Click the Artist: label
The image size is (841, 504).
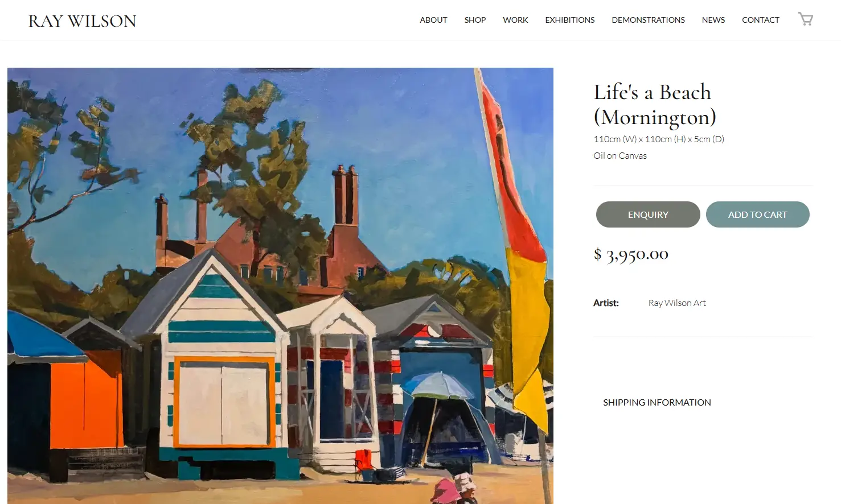click(606, 303)
